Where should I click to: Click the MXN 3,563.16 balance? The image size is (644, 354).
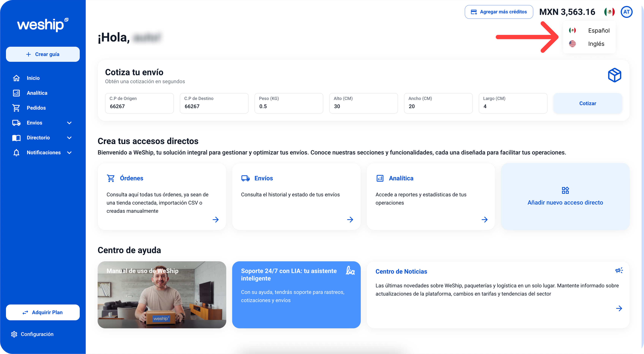tap(567, 12)
